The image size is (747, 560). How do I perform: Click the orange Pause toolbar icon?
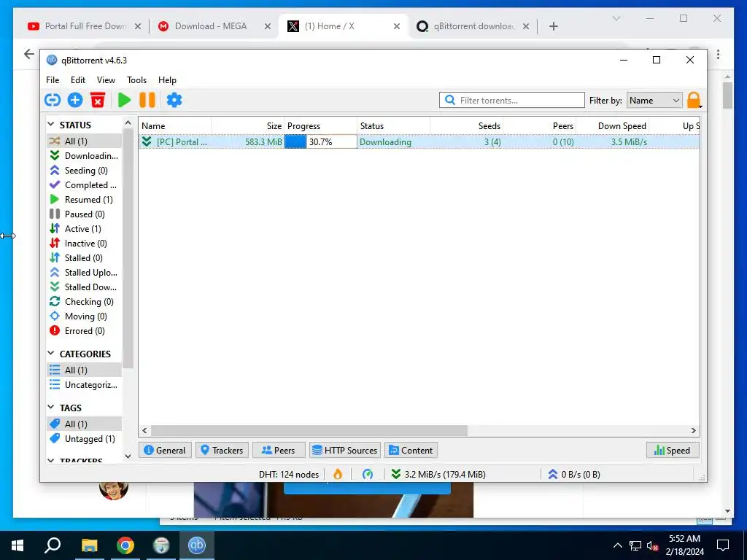[x=147, y=100]
